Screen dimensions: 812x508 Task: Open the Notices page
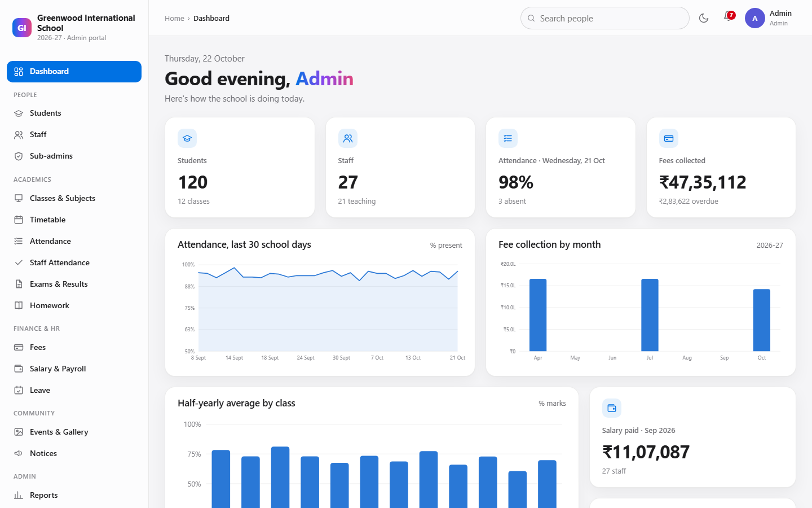point(74,454)
